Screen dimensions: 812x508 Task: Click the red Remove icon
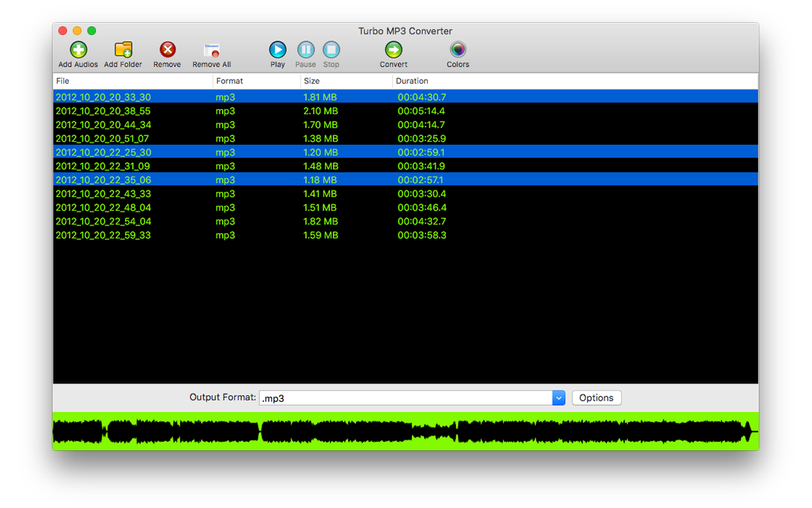click(x=167, y=50)
